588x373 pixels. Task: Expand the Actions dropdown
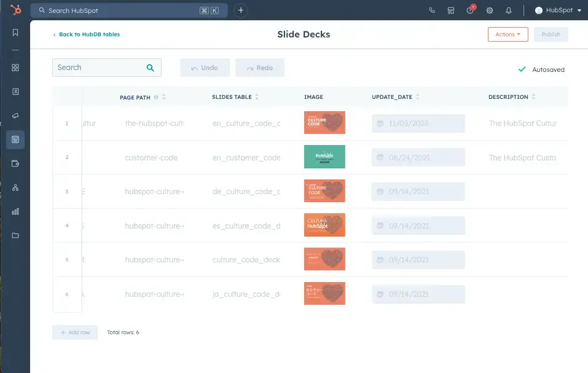tap(508, 34)
